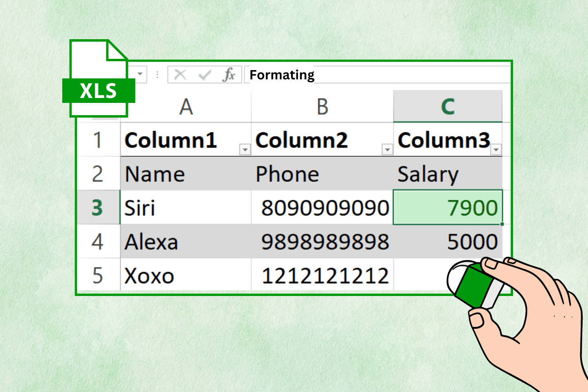The image size is (588, 392).
Task: Open the Column1 filter dropdown
Action: (245, 149)
